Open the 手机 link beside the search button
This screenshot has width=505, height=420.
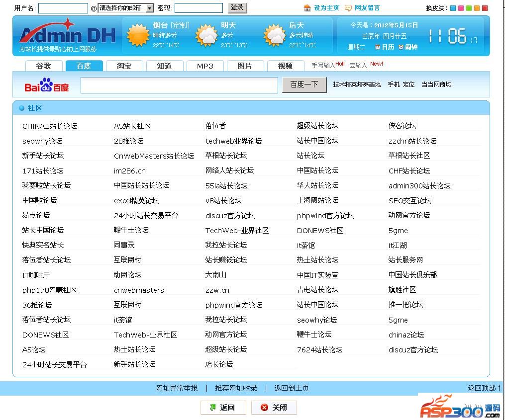[394, 84]
